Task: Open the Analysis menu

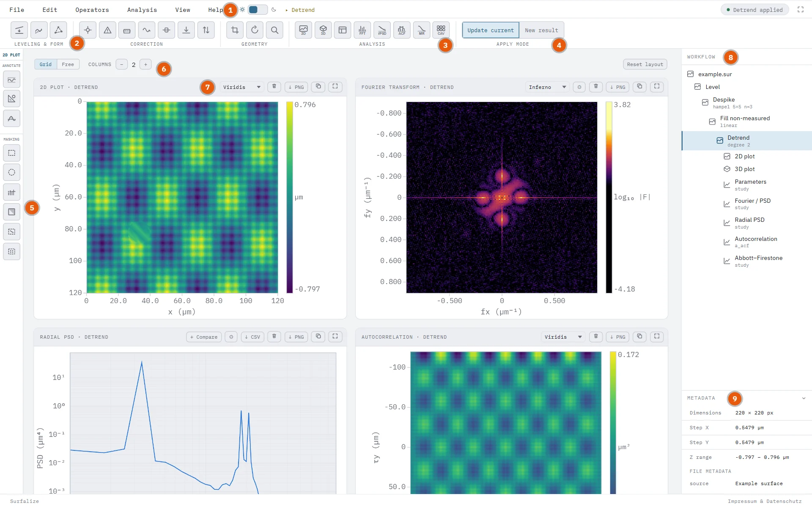Action: [x=142, y=10]
